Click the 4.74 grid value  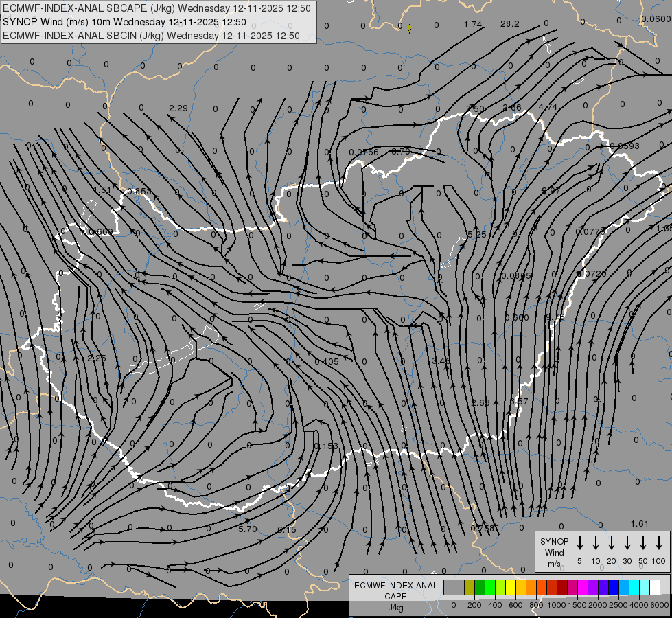coord(548,107)
